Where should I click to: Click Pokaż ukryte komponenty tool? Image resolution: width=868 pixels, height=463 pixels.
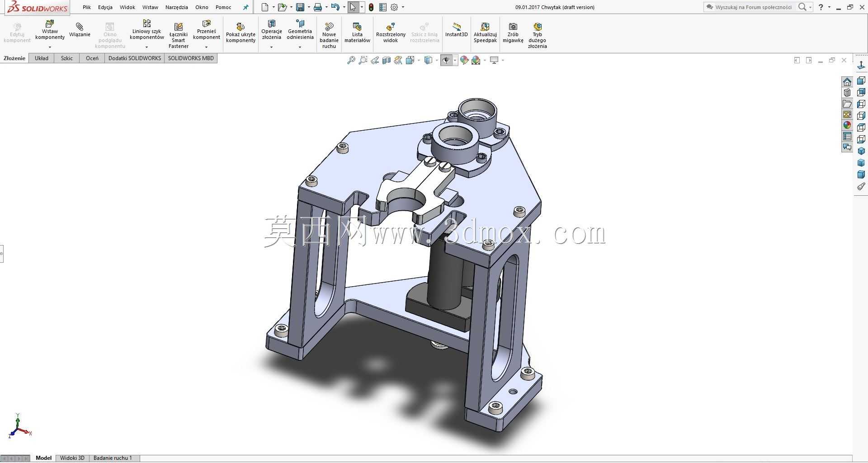(241, 33)
